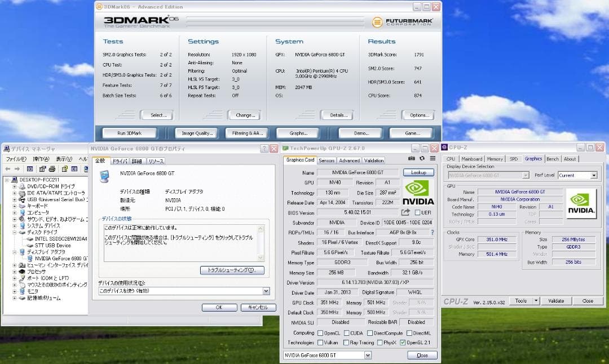This screenshot has width=609, height=364.
Task: Click the print icon in Device Manager toolbar
Action: pos(52,171)
